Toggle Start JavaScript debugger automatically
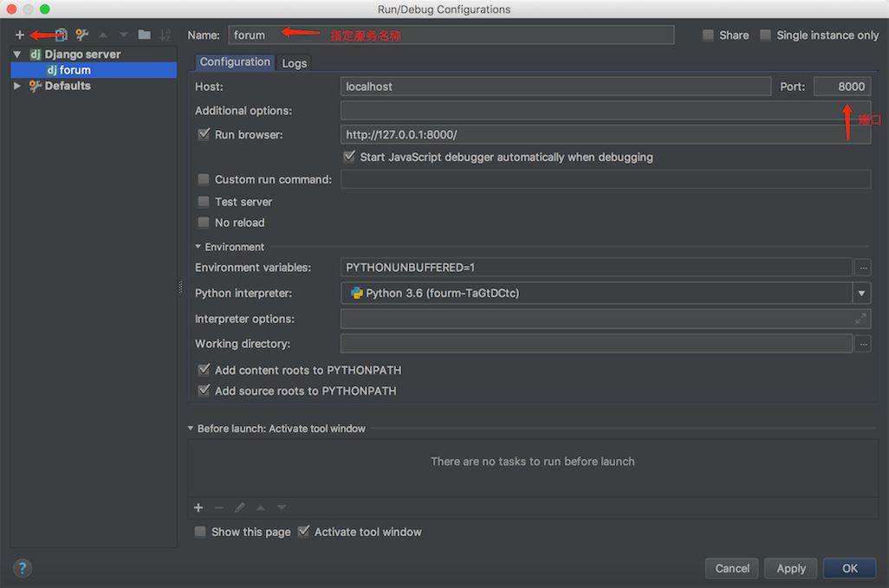The width and height of the screenshot is (889, 588). pos(349,157)
